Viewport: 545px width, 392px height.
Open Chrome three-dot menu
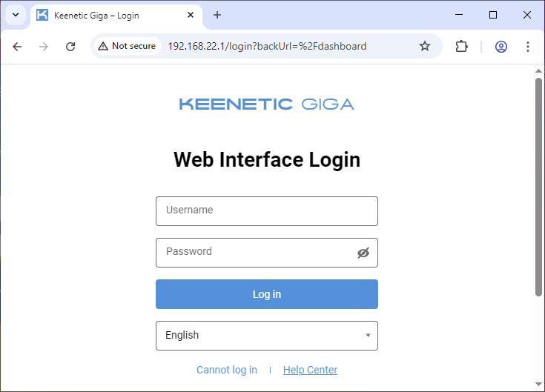click(x=528, y=47)
